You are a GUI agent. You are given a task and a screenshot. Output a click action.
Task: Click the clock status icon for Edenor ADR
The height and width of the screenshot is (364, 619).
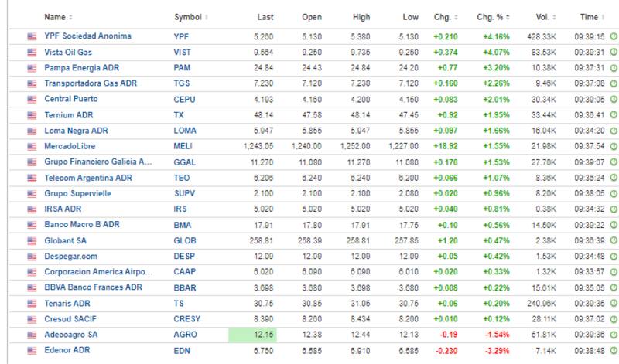[613, 350]
